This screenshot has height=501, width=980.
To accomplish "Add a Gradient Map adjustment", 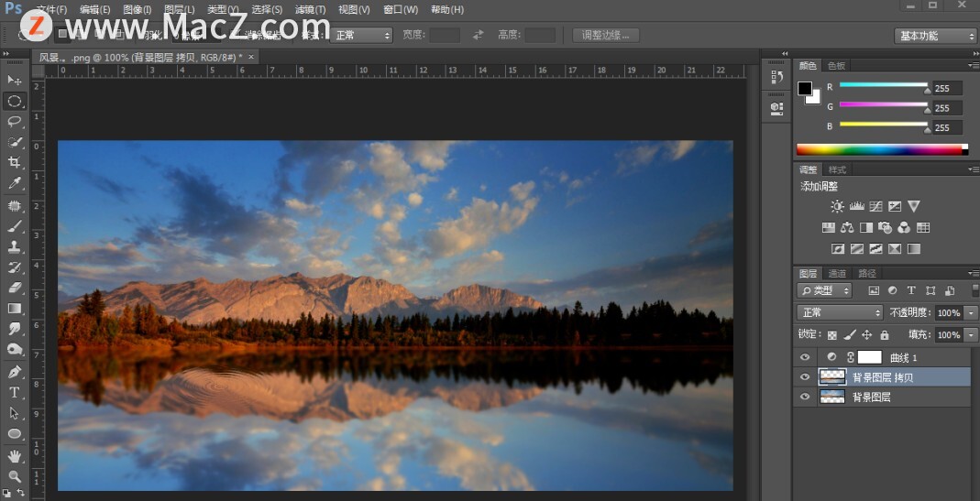I will [914, 248].
